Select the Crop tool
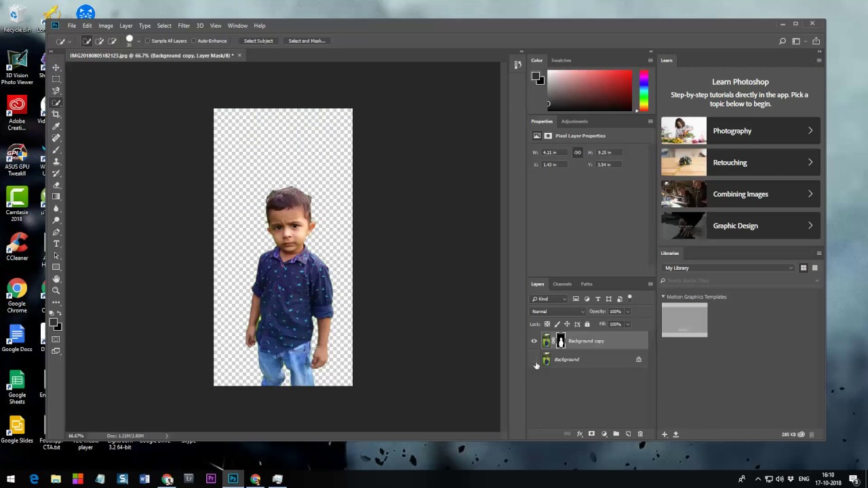This screenshot has height=488, width=868. point(56,114)
